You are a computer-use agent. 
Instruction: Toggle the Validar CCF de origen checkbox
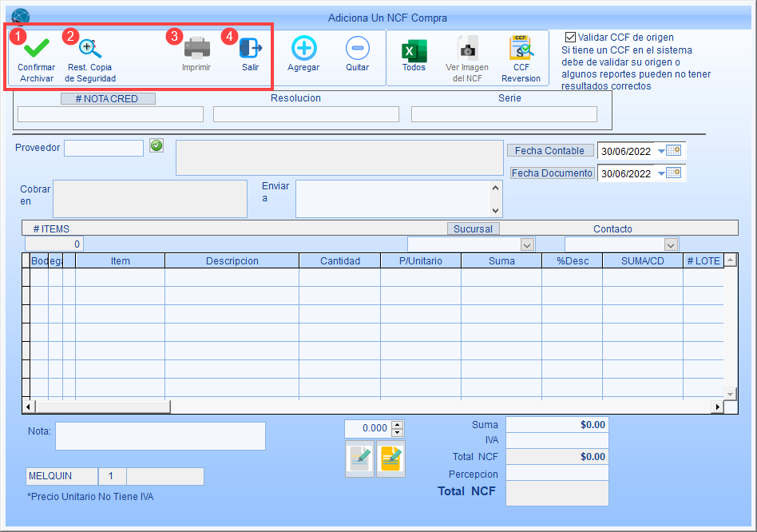point(570,38)
